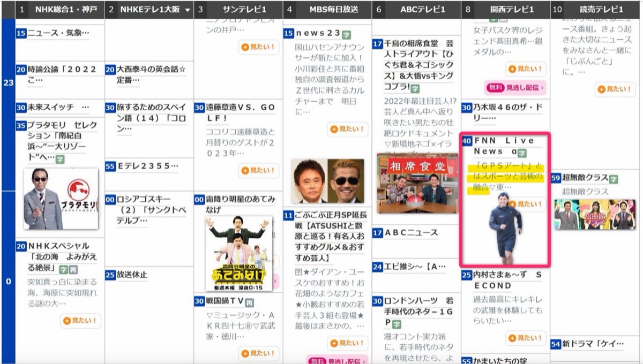Open the dropdown arrow beside NHKEテレ1大阪
The height and width of the screenshot is (364, 643).
pos(188,10)
